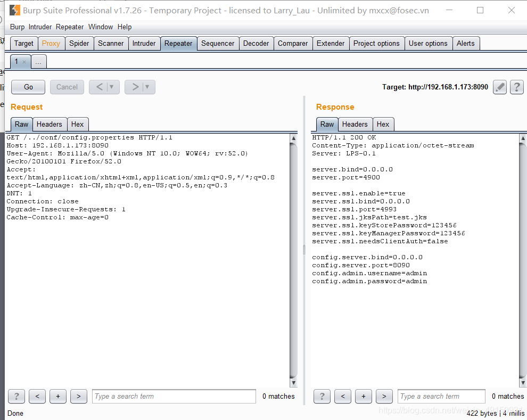Switch to the Proxy tab

(51, 43)
